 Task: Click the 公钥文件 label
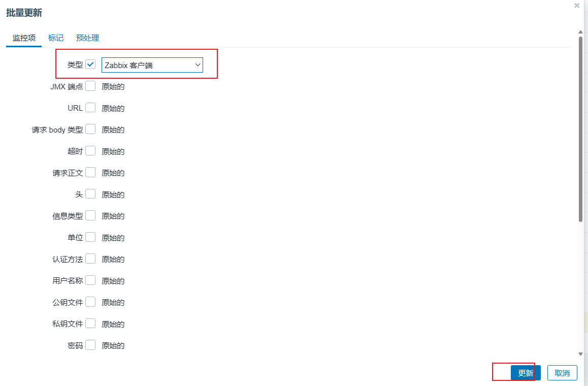68,302
